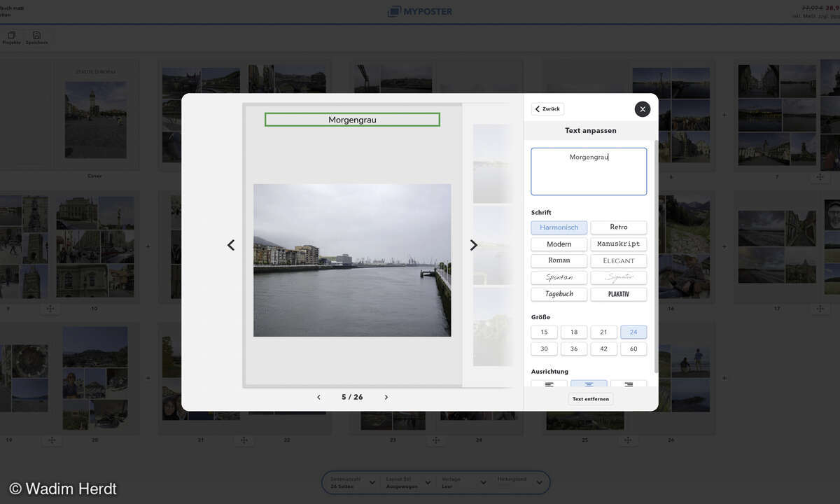Click the MYPOSTER logo
This screenshot has height=504, width=840.
point(419,11)
